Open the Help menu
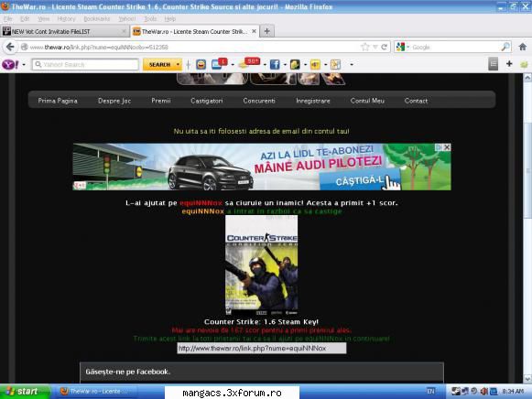This screenshot has height=399, width=532. pyautogui.click(x=170, y=18)
